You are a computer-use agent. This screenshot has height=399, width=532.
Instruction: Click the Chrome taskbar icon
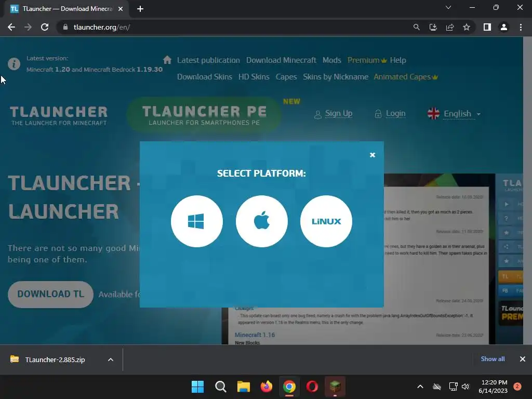point(289,387)
